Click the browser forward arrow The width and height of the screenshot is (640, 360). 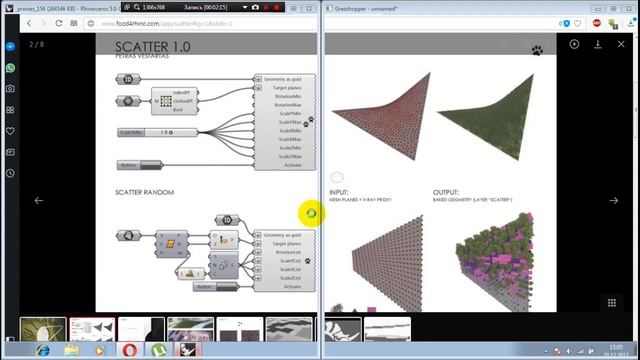[x=44, y=23]
